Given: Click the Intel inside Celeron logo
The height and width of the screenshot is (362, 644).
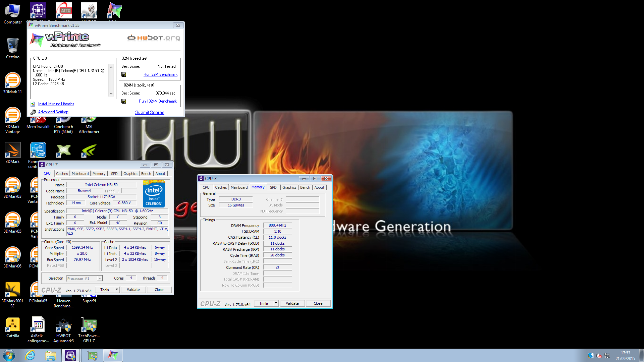Looking at the screenshot, I should [154, 194].
